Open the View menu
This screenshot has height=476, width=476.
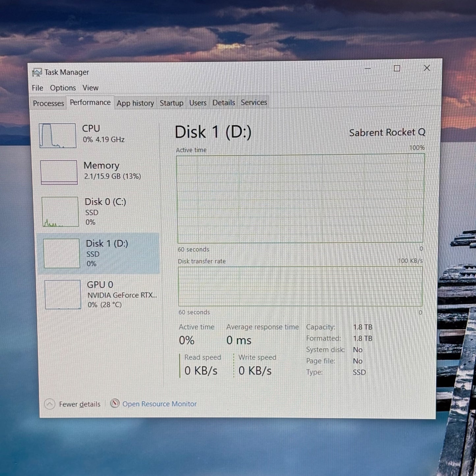point(91,88)
